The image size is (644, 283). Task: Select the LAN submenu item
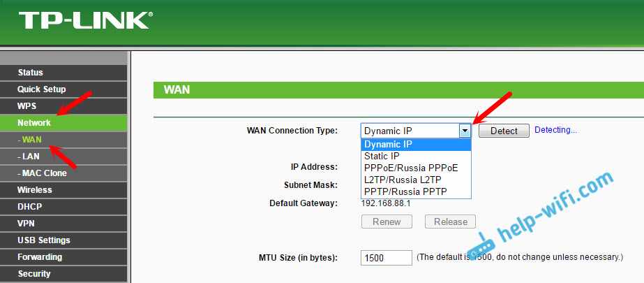(x=64, y=157)
